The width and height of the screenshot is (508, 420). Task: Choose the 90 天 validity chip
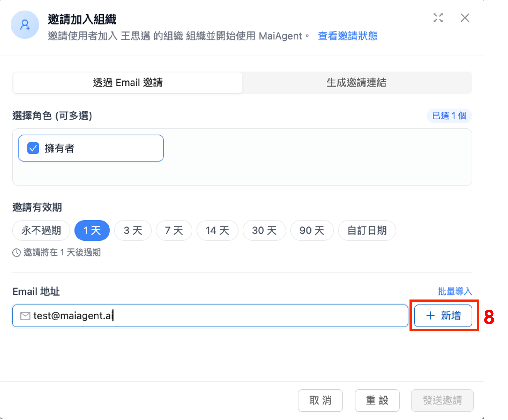tap(312, 230)
